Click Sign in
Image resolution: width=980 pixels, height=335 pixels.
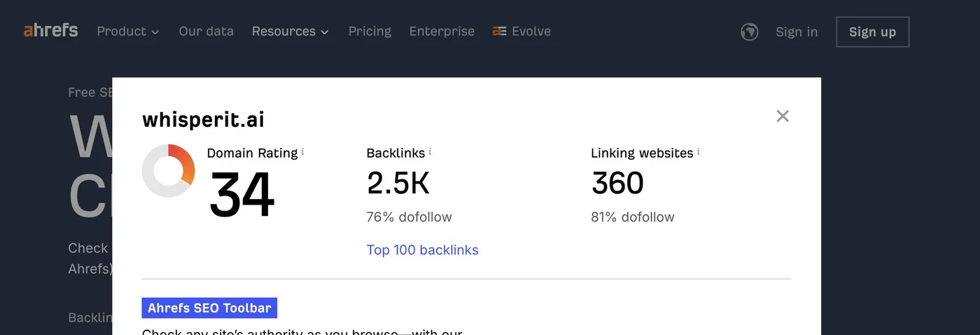coord(797,32)
